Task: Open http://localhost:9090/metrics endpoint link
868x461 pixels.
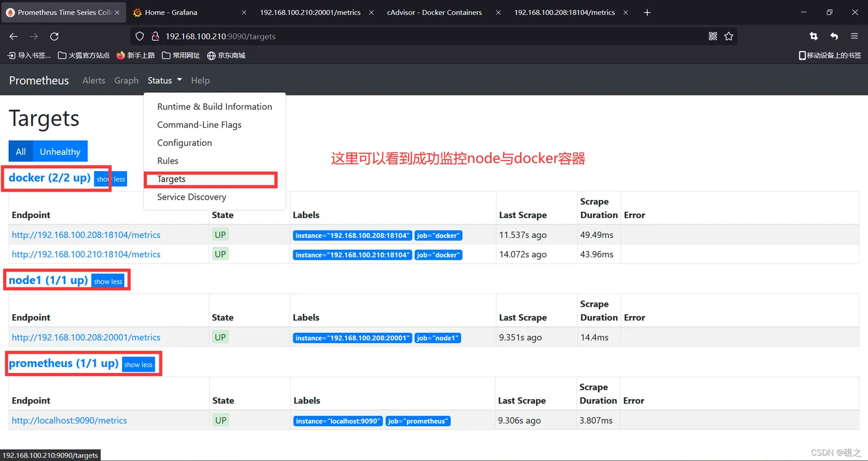Action: click(x=69, y=420)
